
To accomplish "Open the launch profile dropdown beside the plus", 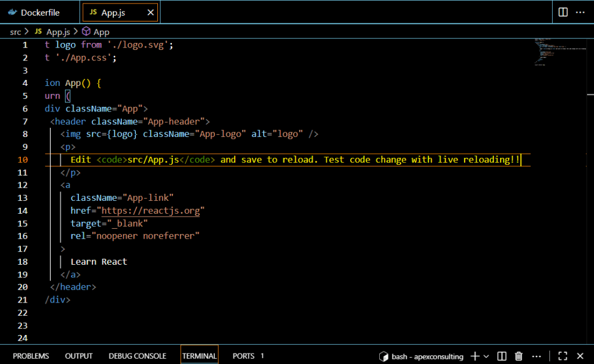I will (x=486, y=356).
